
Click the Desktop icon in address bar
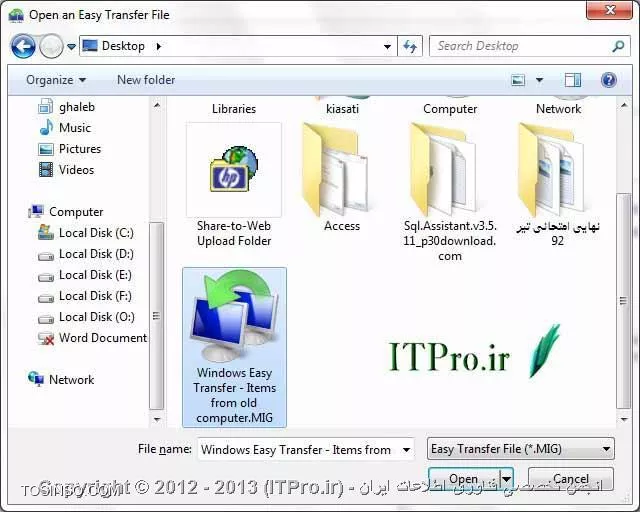pyautogui.click(x=90, y=46)
